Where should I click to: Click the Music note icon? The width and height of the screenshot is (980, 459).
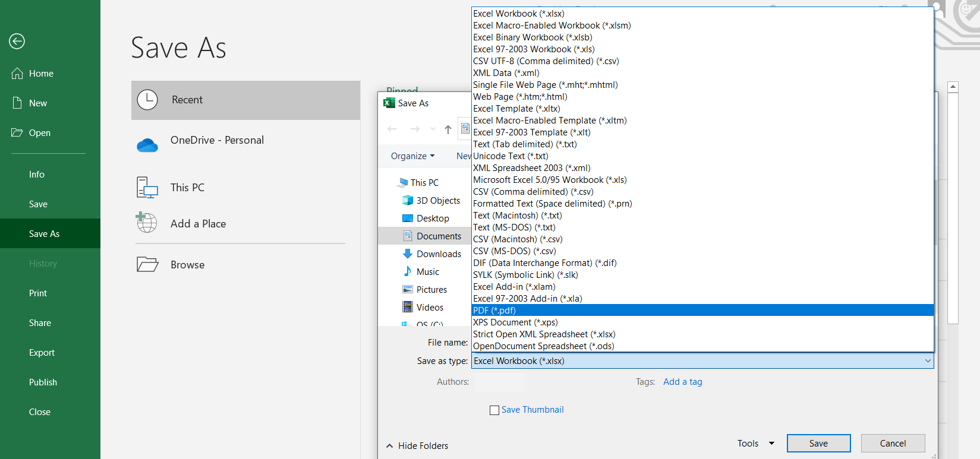[x=408, y=271]
